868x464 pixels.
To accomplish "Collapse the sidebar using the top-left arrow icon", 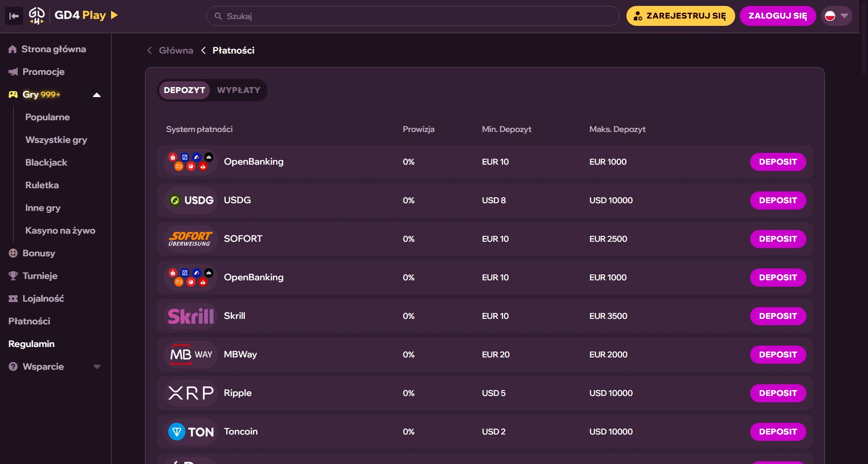I will pyautogui.click(x=14, y=16).
